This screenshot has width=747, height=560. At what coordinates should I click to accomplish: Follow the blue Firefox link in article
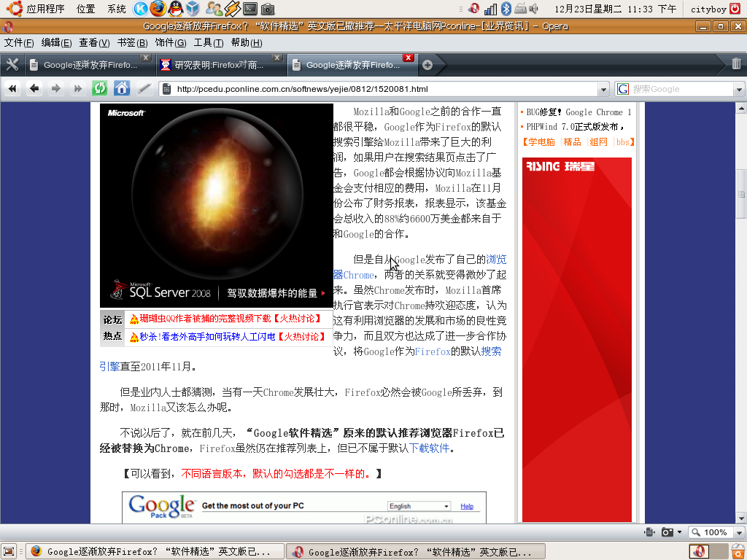pyautogui.click(x=433, y=351)
